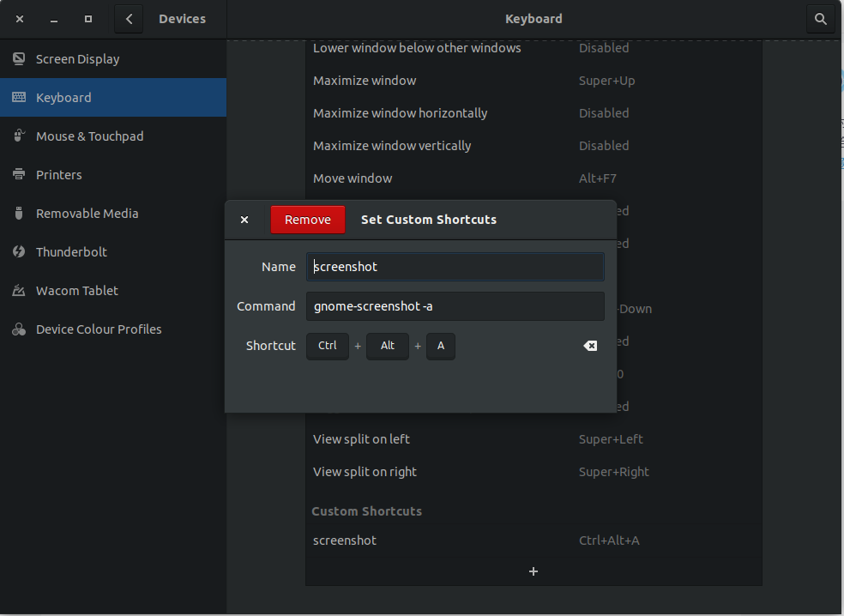Select 'View split on right' row

point(534,472)
